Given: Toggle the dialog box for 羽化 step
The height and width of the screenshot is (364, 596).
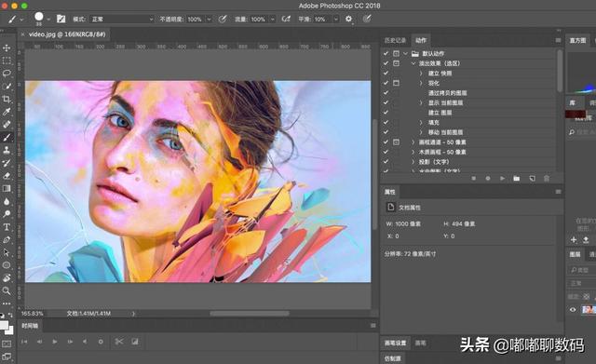Looking at the screenshot, I should tap(396, 83).
